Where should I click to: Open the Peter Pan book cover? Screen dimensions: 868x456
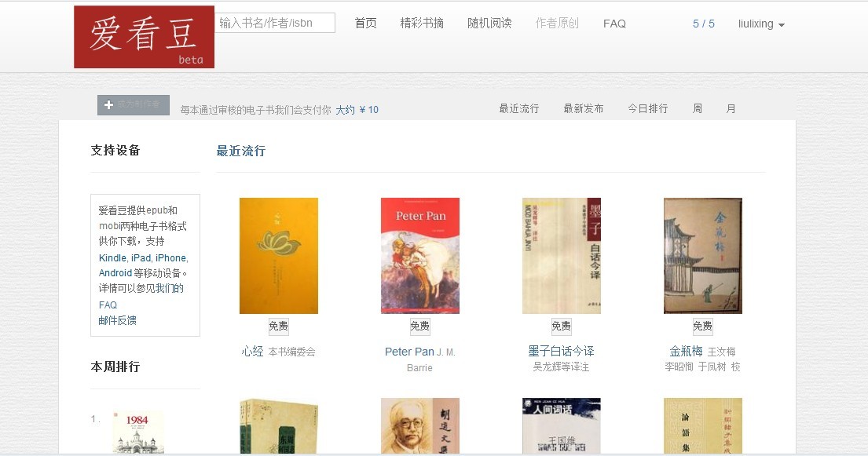click(420, 256)
